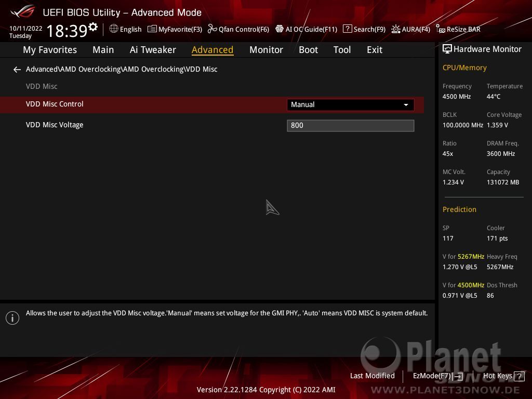Click the Dos Thresh value 86

point(490,296)
